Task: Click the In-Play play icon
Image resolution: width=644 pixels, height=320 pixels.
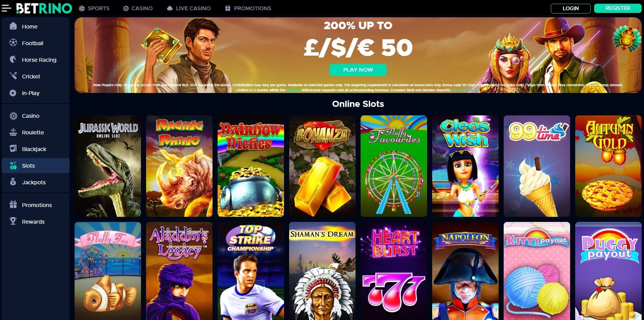Action: click(x=13, y=93)
